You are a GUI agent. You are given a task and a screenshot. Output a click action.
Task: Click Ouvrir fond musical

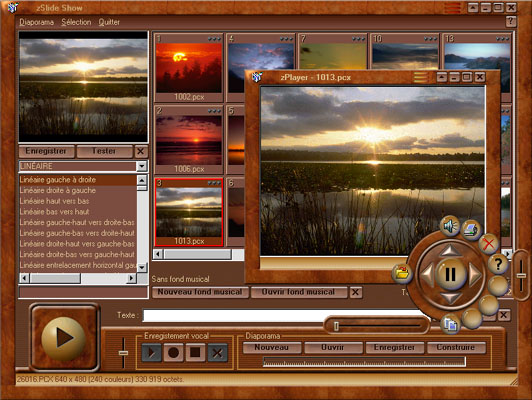(x=299, y=292)
